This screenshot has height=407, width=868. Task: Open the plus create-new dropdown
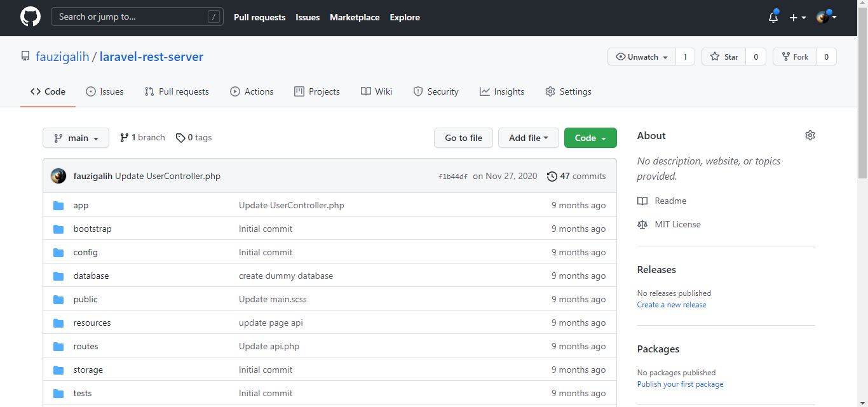(x=797, y=18)
